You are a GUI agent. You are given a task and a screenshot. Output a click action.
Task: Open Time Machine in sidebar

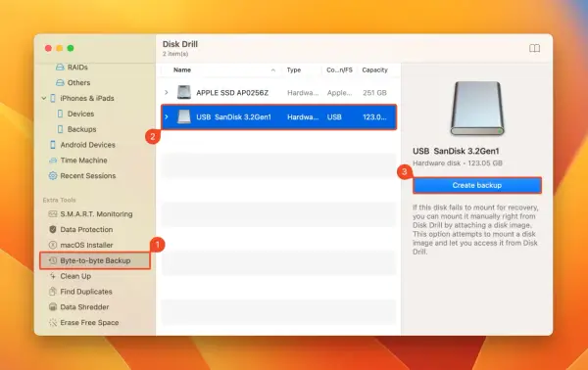coord(83,161)
